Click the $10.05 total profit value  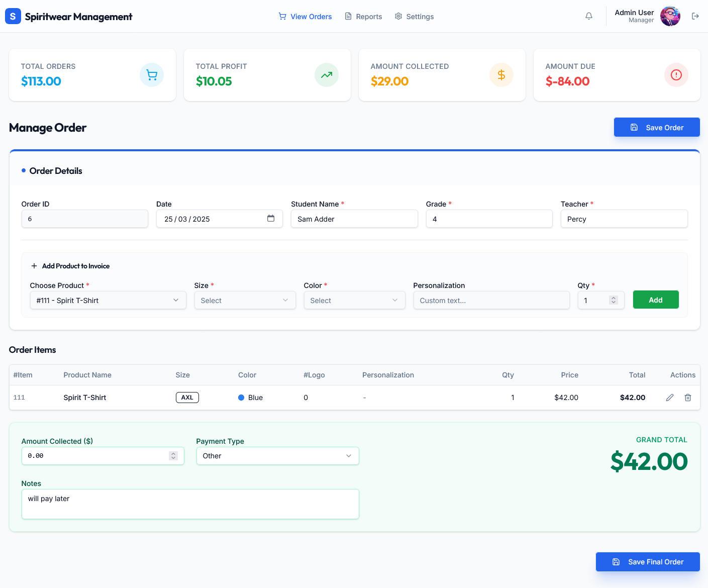(x=214, y=81)
